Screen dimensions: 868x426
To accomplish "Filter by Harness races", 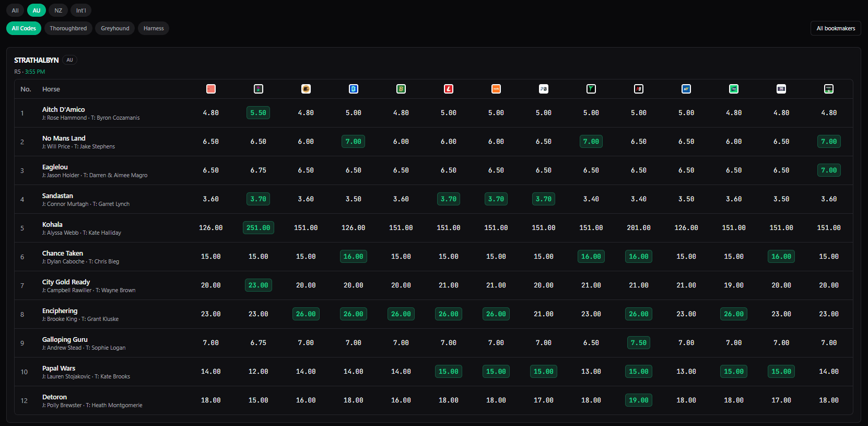I will (154, 28).
